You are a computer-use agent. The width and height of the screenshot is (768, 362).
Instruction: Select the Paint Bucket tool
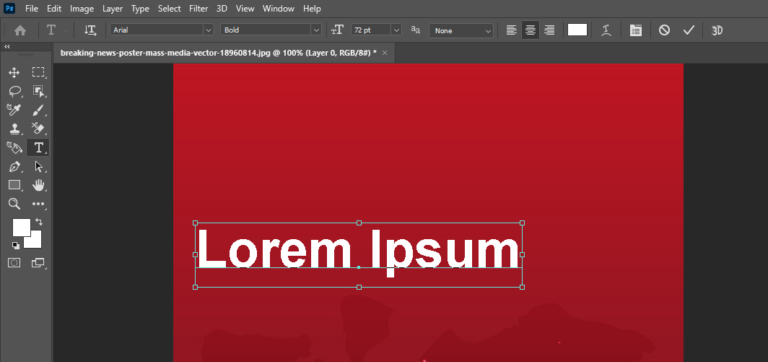(x=14, y=147)
